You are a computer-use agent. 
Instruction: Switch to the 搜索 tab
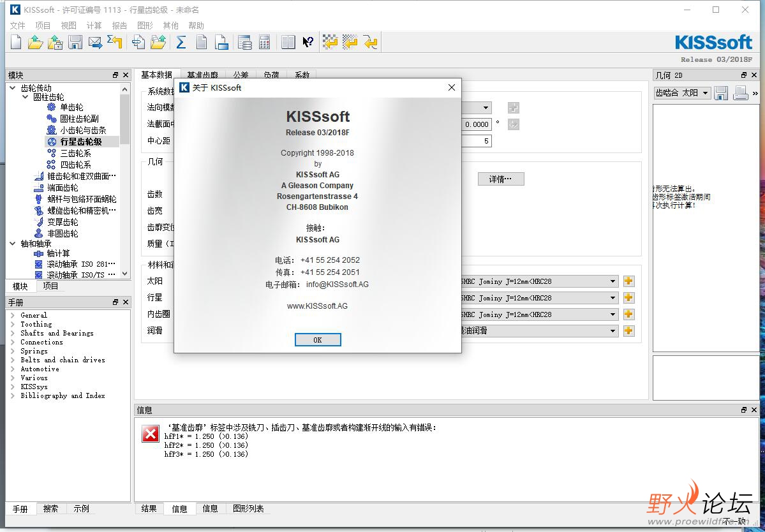click(x=51, y=508)
